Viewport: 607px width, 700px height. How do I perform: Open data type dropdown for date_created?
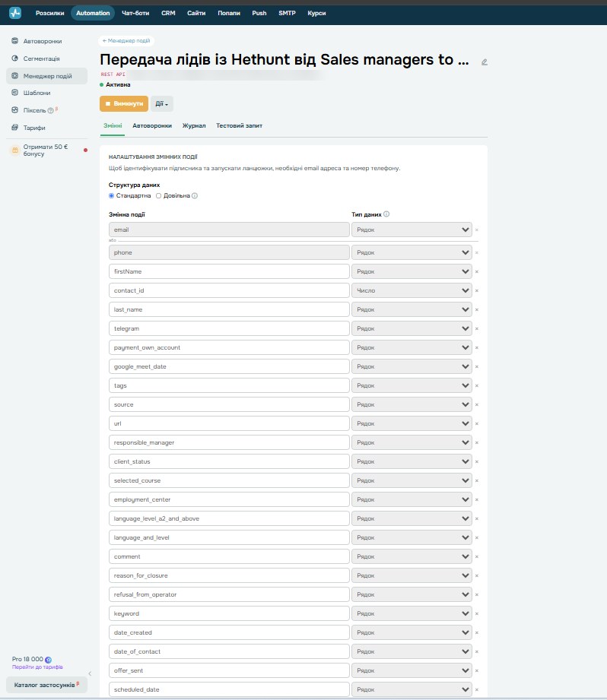tap(412, 632)
